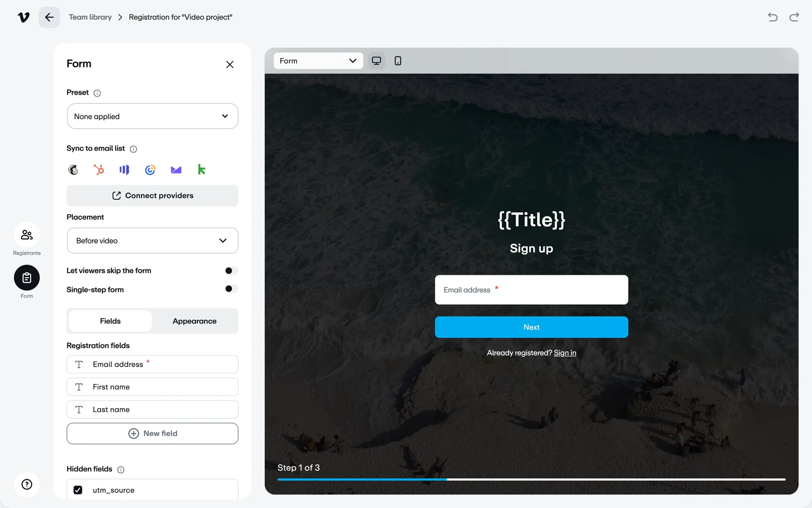This screenshot has height=508, width=812.
Task: Uncheck the utm_source hidden field
Action: 78,490
